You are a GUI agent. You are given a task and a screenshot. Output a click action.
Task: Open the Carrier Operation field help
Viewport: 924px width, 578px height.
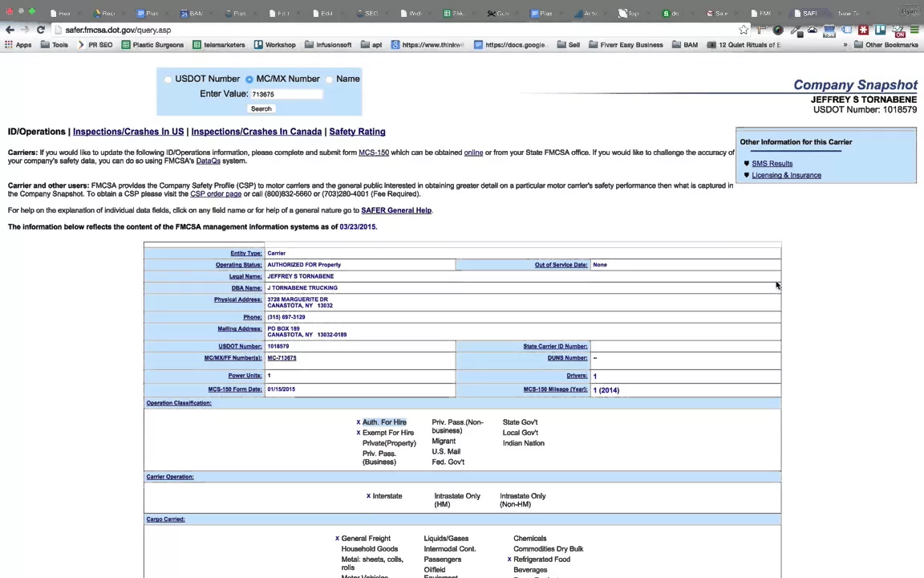170,477
